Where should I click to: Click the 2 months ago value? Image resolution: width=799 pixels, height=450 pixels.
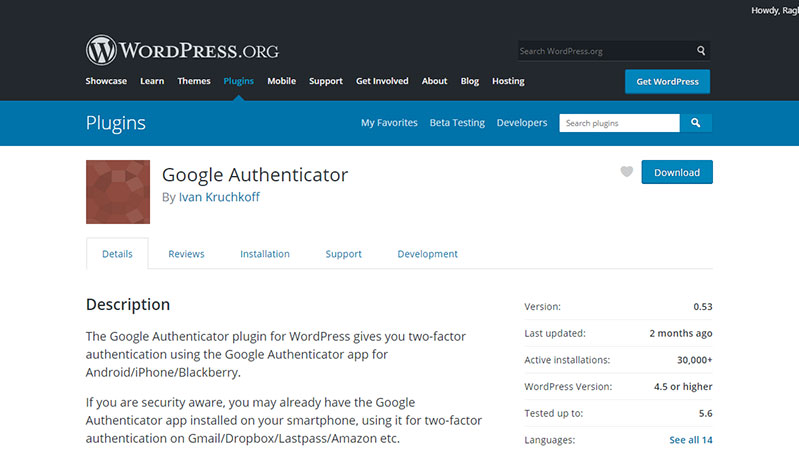(680, 333)
